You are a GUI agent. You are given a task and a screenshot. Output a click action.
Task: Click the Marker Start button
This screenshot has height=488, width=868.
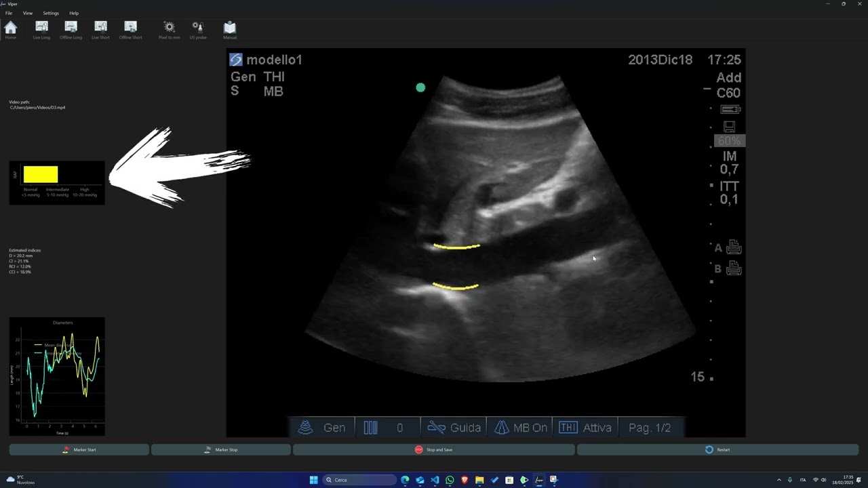(79, 449)
